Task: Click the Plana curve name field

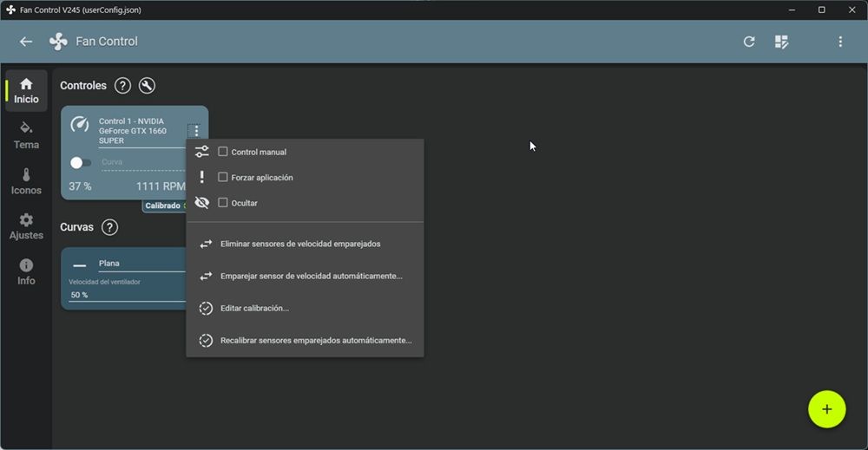Action: click(x=139, y=264)
